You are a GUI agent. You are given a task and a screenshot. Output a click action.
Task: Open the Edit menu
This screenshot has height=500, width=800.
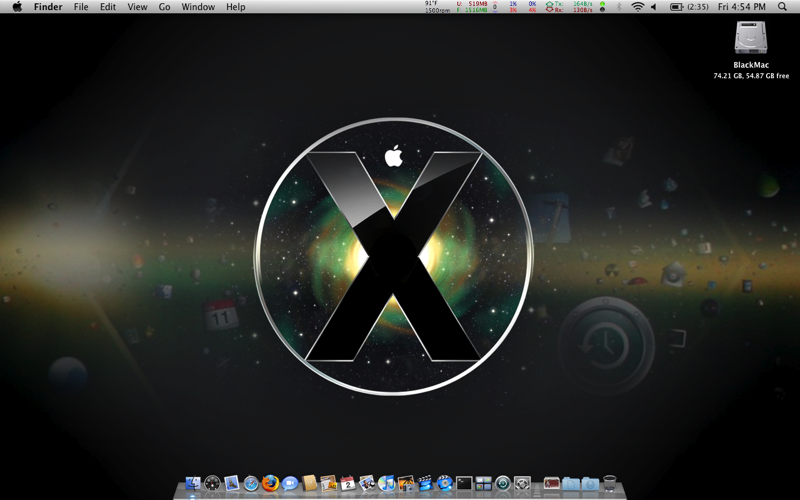pos(108,7)
